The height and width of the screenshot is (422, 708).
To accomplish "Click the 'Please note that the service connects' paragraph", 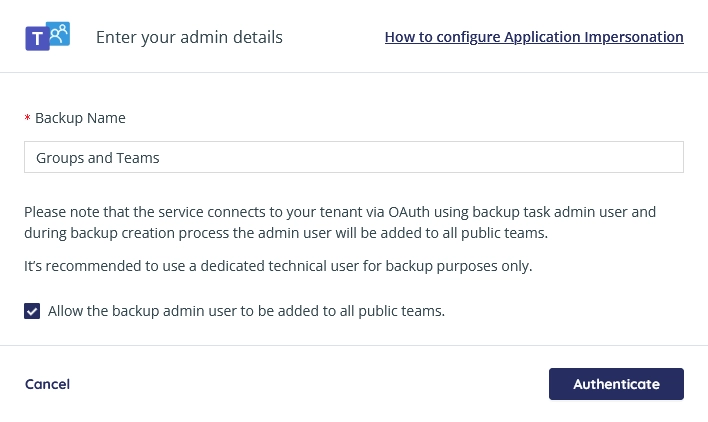I will coord(340,223).
